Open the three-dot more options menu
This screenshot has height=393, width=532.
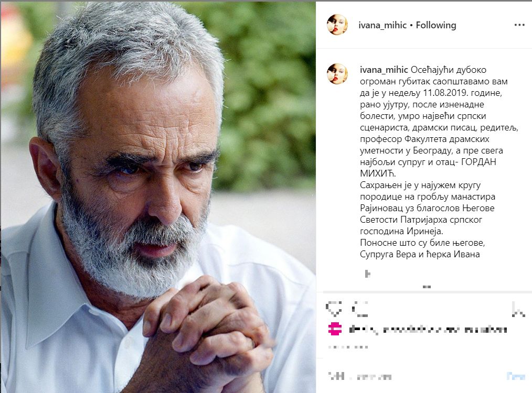pyautogui.click(x=519, y=25)
